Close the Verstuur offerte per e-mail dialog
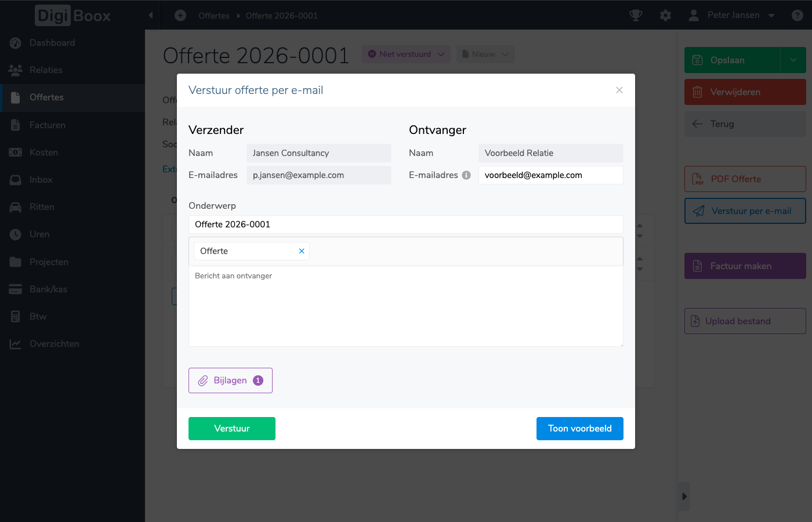 pos(619,90)
